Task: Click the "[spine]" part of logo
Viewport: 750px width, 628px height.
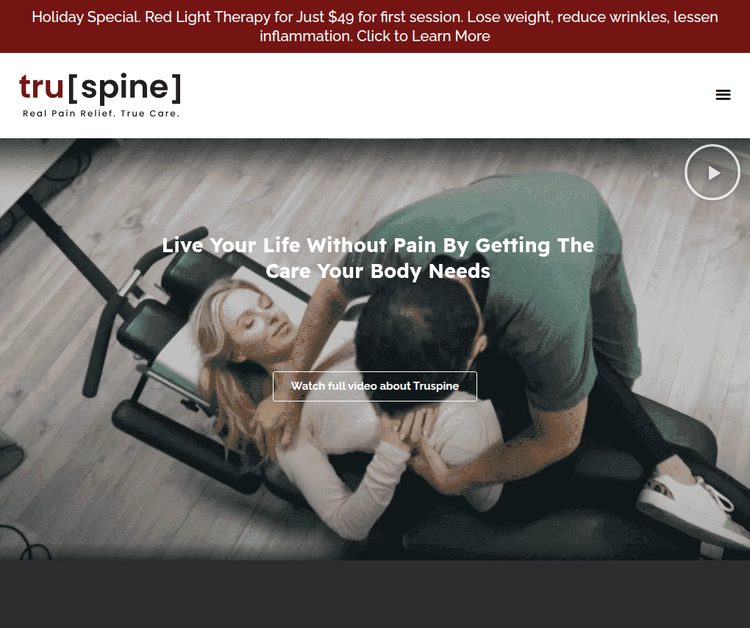Action: pyautogui.click(x=125, y=88)
